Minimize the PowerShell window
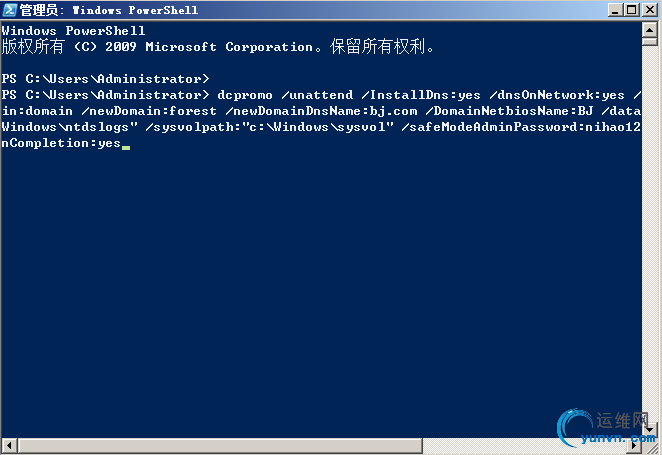The image size is (662, 455). coord(613,10)
